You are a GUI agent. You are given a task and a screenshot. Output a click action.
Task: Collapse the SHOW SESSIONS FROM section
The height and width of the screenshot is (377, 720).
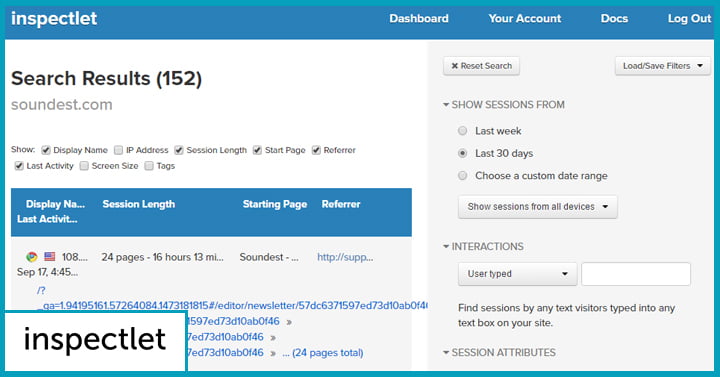[x=504, y=105]
